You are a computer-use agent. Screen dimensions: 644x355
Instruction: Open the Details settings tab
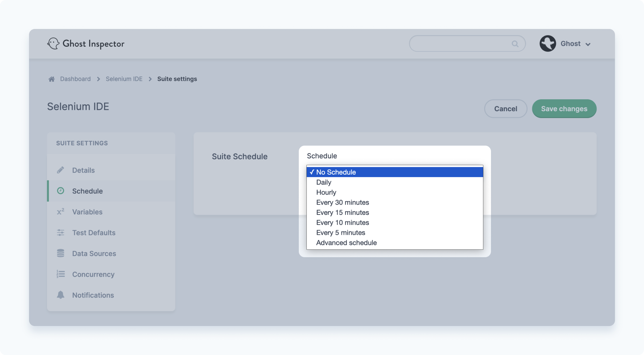(x=111, y=170)
